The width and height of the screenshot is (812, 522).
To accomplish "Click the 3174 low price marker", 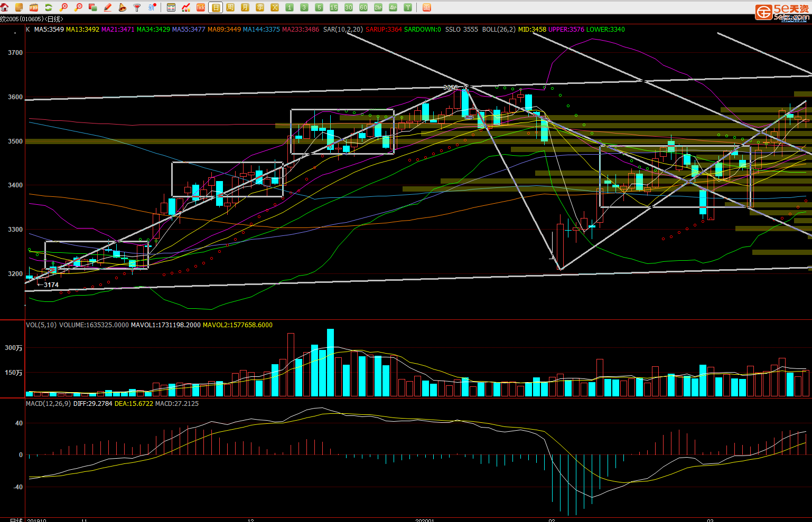I will click(x=51, y=285).
